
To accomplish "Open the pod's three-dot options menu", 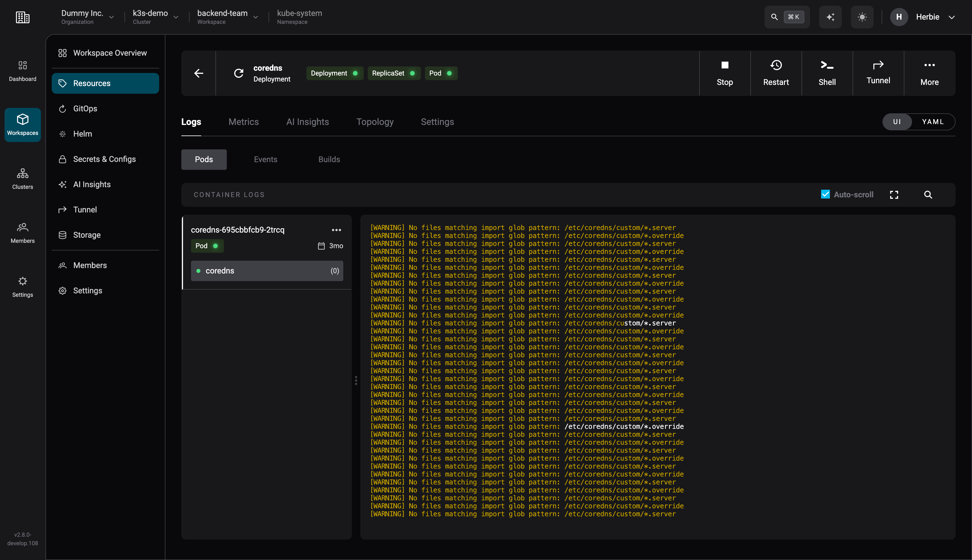I will pyautogui.click(x=336, y=230).
